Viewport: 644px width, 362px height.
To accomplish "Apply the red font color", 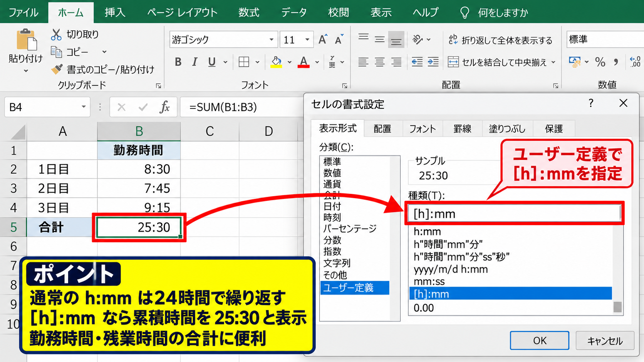I will pos(304,62).
